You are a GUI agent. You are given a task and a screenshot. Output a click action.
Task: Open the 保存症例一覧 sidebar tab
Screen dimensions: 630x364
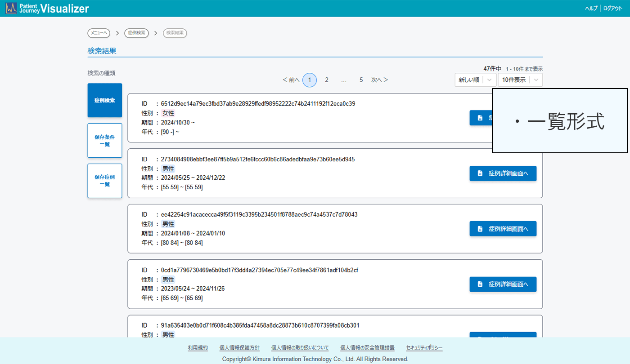pyautogui.click(x=104, y=181)
